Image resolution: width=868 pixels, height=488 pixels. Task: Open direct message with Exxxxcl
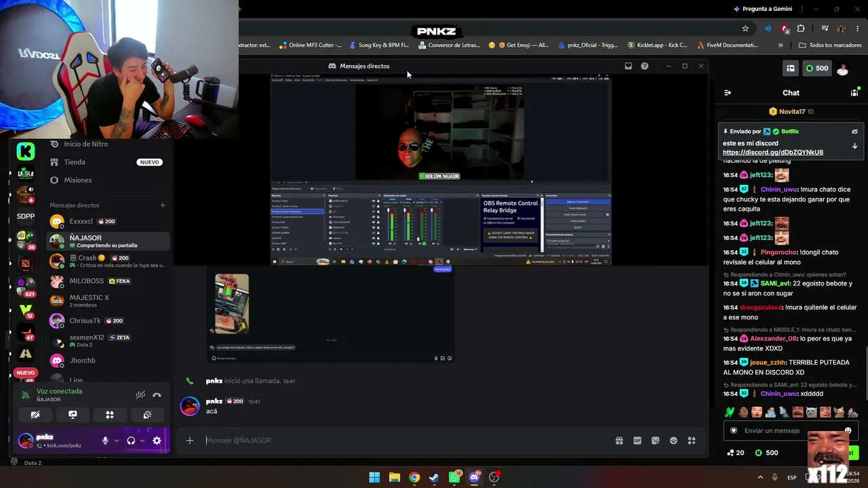pos(107,222)
